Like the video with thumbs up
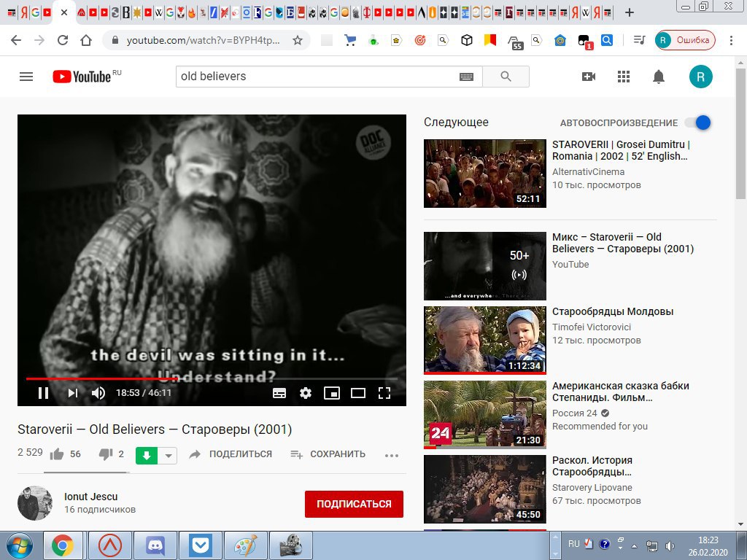Screen dimensions: 747x560 pyautogui.click(x=57, y=454)
